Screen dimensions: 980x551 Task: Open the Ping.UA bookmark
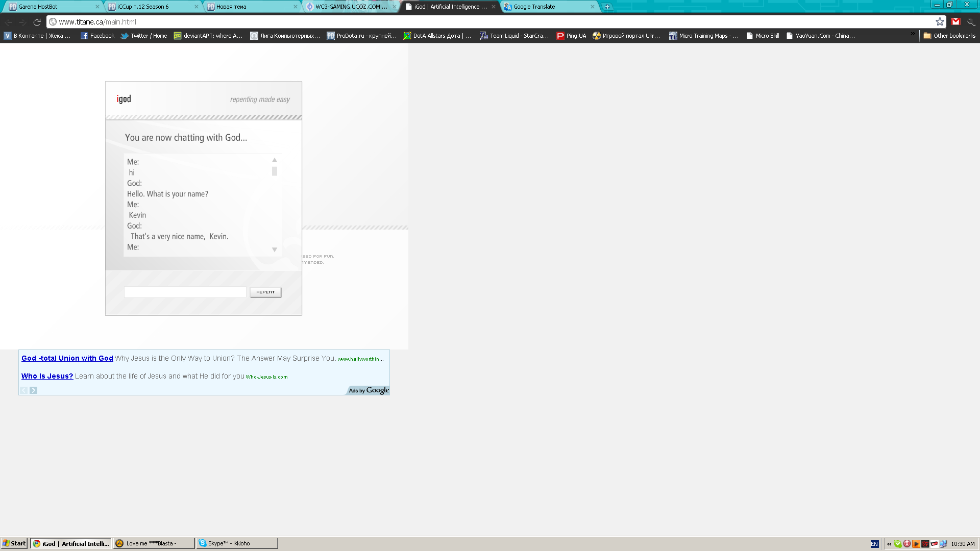point(571,36)
